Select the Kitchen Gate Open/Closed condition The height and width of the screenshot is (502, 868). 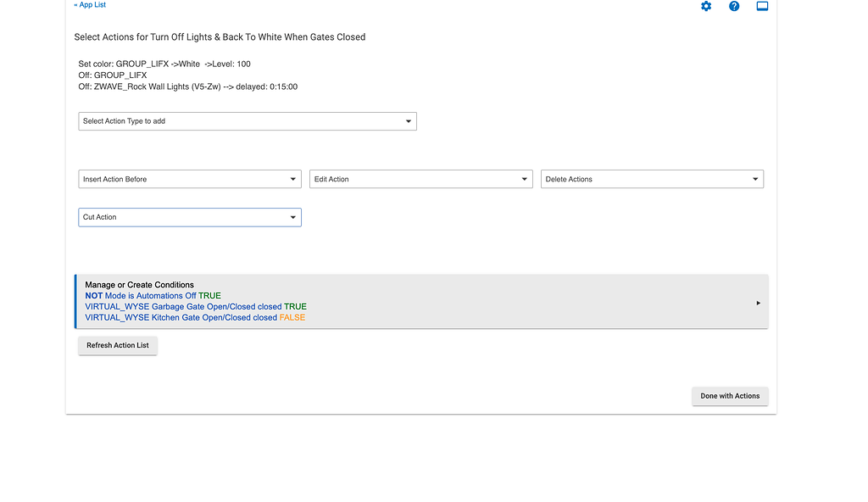click(x=194, y=318)
